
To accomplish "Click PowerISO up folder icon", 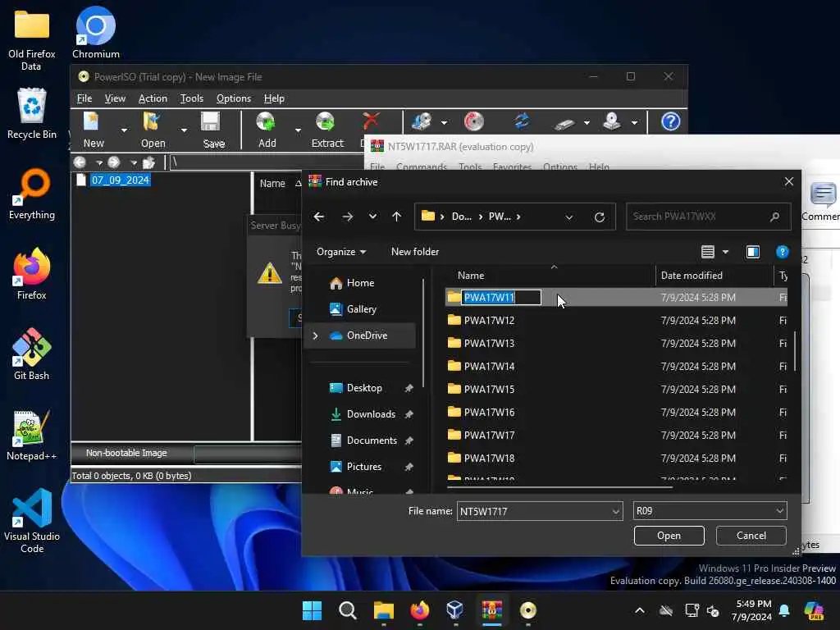I will point(148,162).
